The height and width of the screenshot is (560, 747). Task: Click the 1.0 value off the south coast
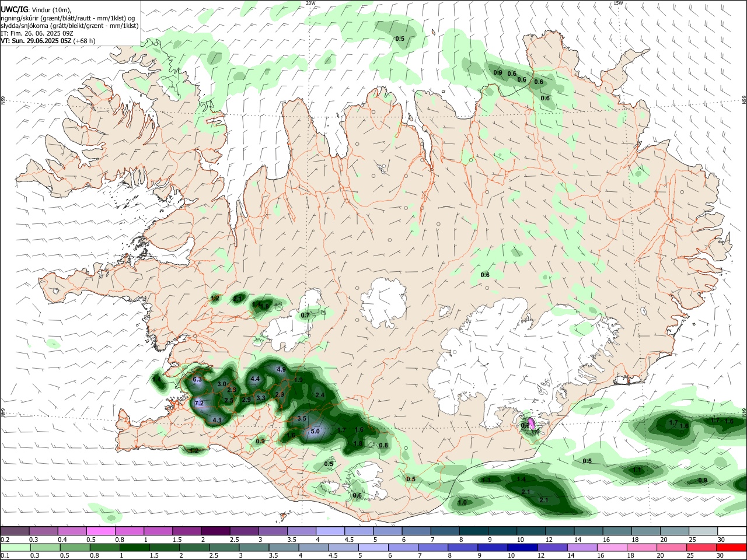[462, 502]
